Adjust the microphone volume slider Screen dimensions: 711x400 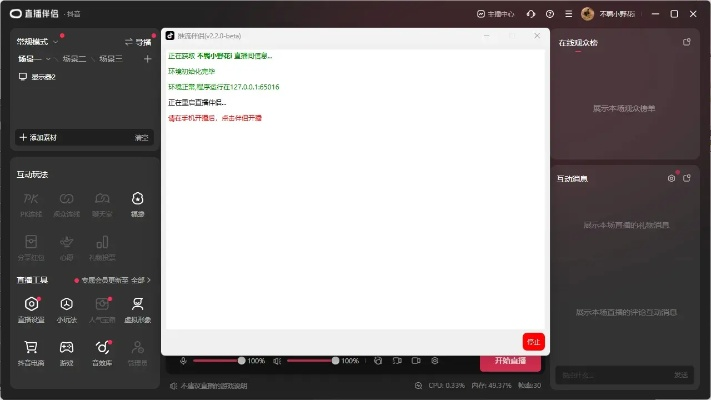[x=219, y=360]
